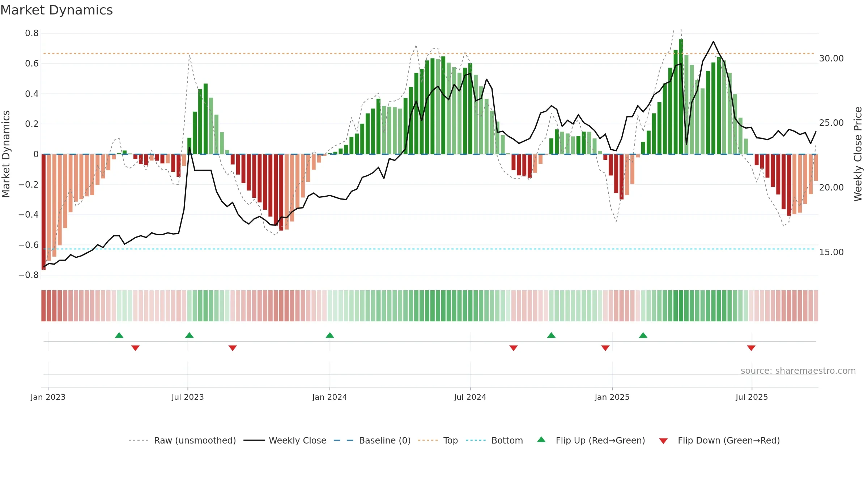Click the deepest red bar at Jan 2023
Image resolution: width=868 pixels, height=488 pixels.
tap(43, 212)
